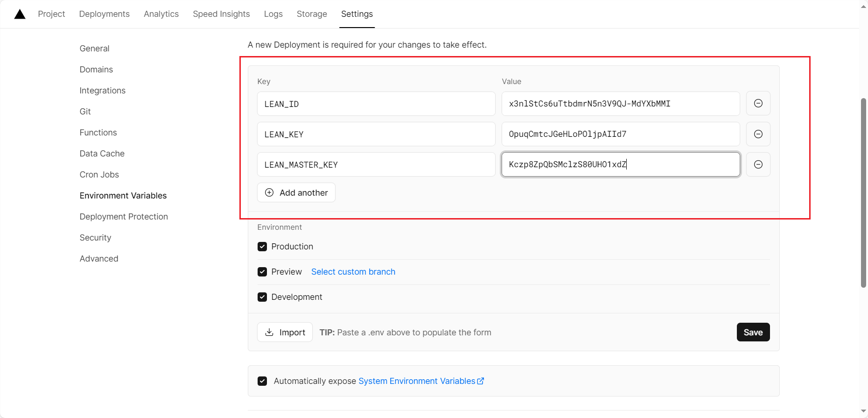Go to the Storage tab
This screenshot has height=418, width=868.
[312, 14]
